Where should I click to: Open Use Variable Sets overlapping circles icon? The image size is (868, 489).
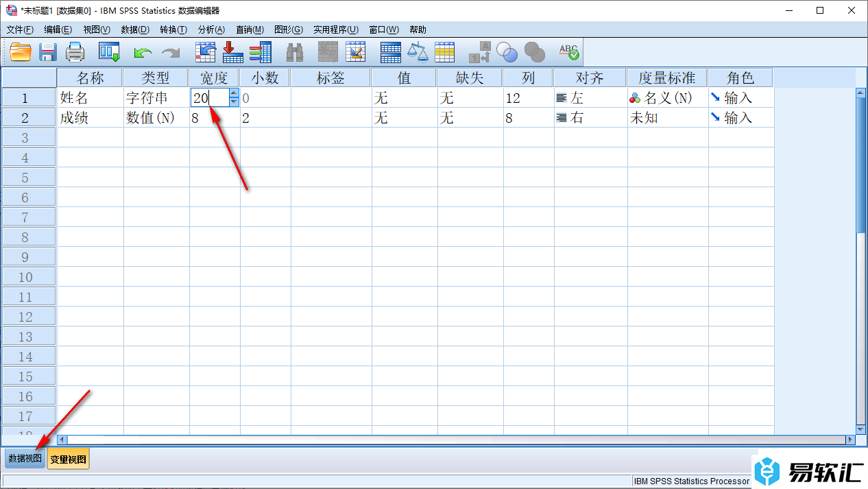click(x=507, y=52)
